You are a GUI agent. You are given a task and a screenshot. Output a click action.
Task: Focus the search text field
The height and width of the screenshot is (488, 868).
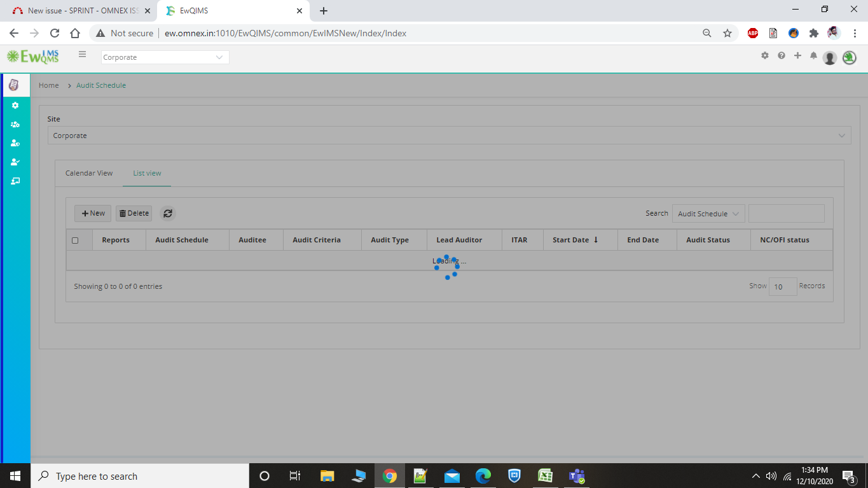pyautogui.click(x=787, y=214)
